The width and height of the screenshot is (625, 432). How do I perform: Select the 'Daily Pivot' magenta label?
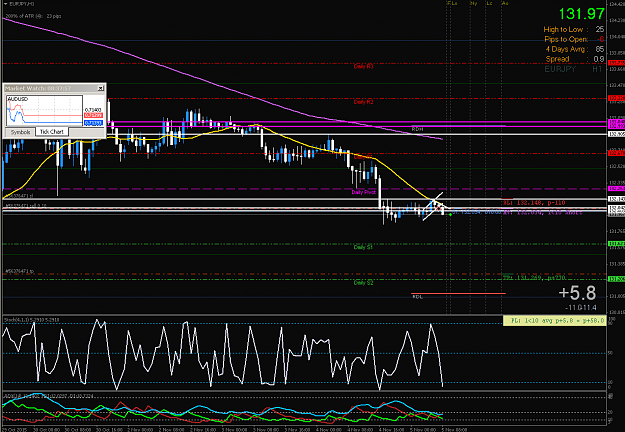[x=364, y=192]
